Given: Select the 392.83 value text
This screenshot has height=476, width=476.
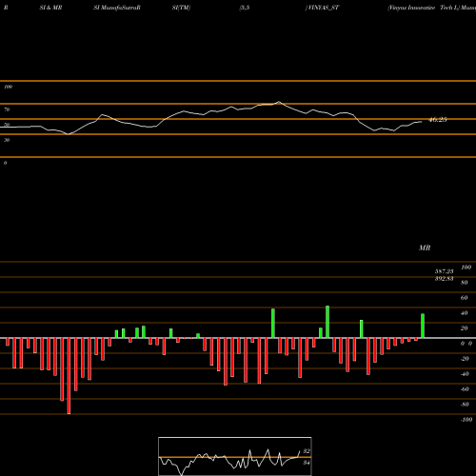Looking at the screenshot, I should coord(444,279).
